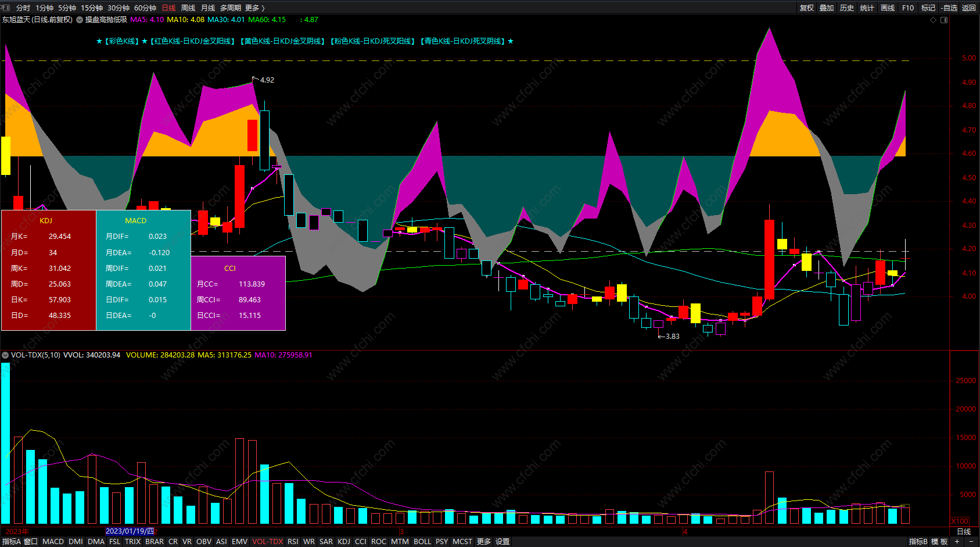Select RSI indicator tab
Viewport: 980px width, 547px height.
(x=293, y=542)
